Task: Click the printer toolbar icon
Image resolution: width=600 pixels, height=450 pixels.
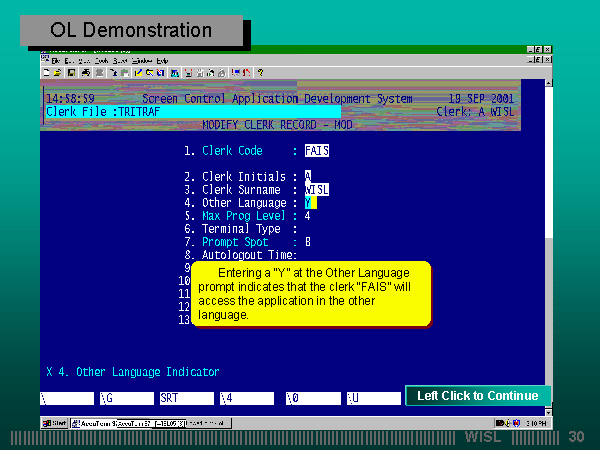Action: 86,72
